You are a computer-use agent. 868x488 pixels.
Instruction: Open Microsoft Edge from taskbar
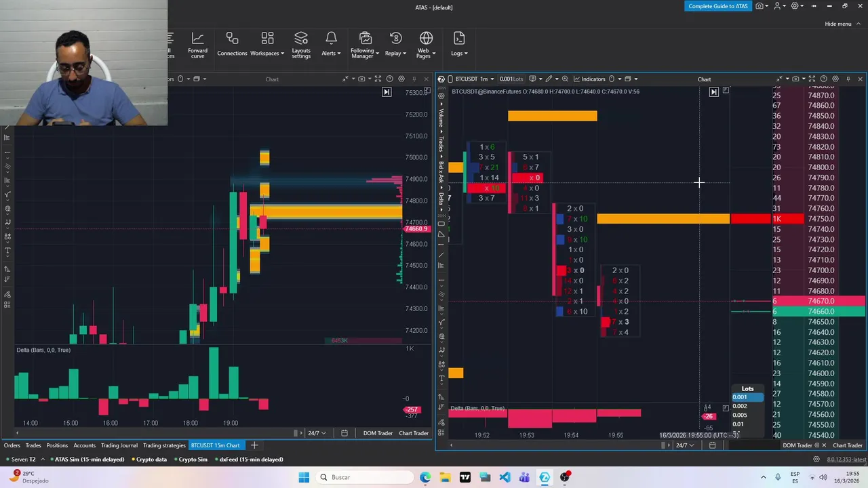point(425,477)
